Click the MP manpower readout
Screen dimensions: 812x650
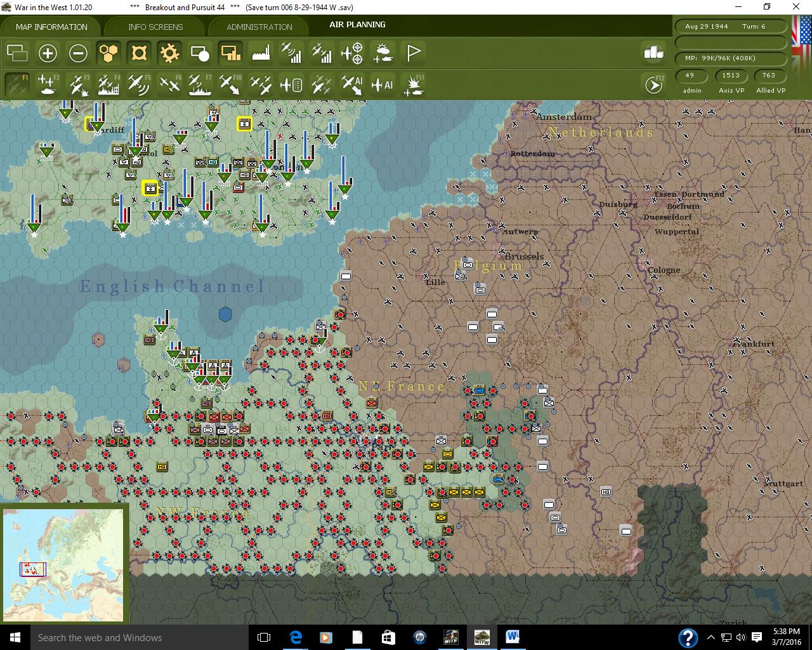[x=730, y=58]
